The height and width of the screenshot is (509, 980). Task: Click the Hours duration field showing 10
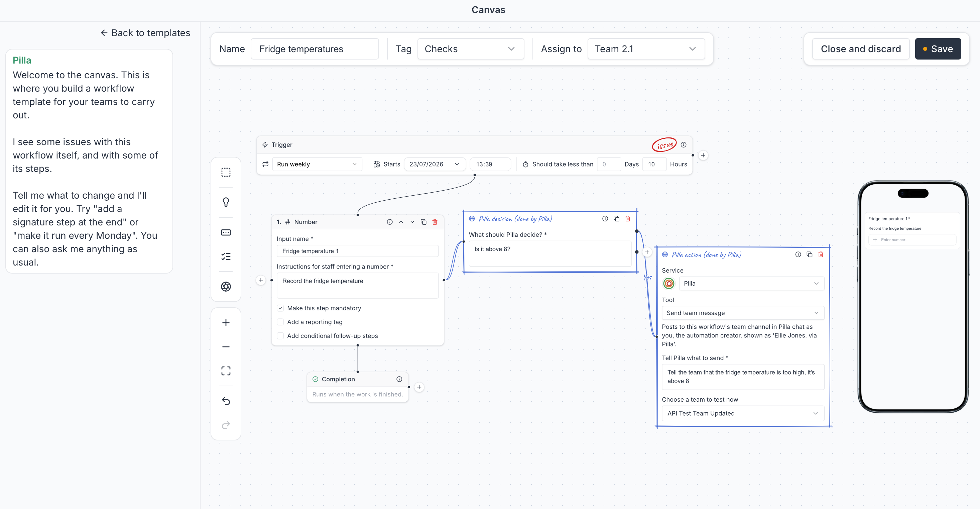click(654, 164)
